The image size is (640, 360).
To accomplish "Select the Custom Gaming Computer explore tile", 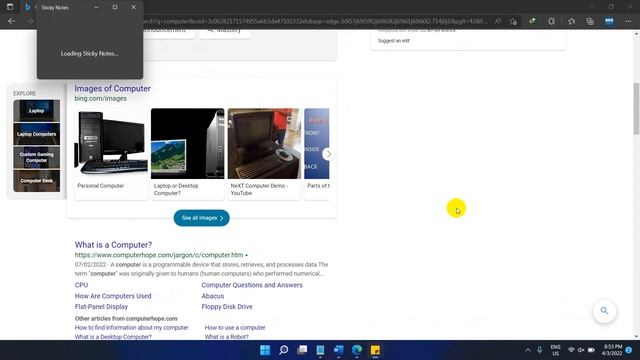I will tap(36, 157).
